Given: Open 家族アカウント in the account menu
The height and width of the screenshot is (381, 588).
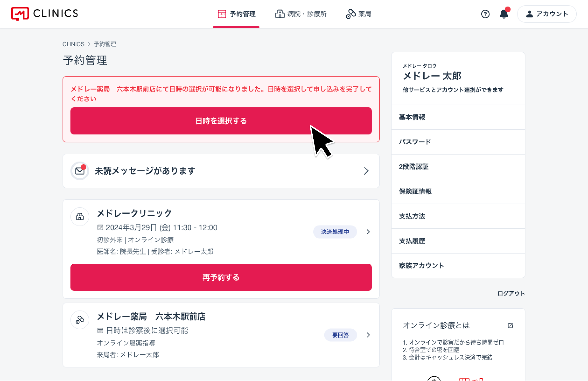Looking at the screenshot, I should 458,265.
